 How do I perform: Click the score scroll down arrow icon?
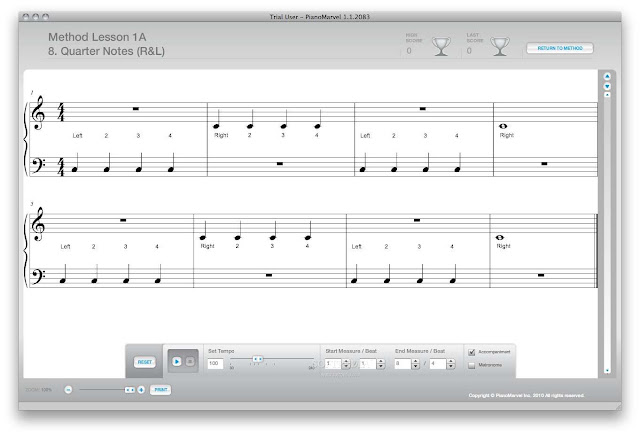pyautogui.click(x=607, y=86)
